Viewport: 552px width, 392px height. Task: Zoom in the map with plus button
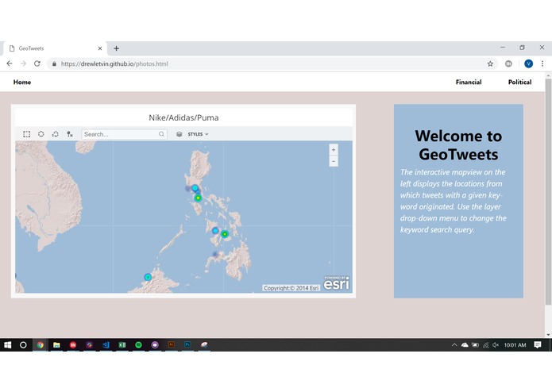(x=334, y=150)
